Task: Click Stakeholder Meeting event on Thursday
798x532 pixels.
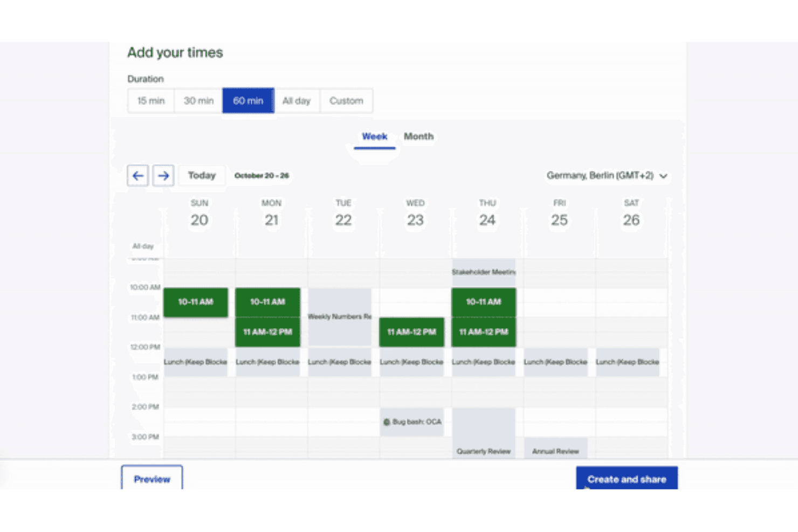Action: [484, 272]
